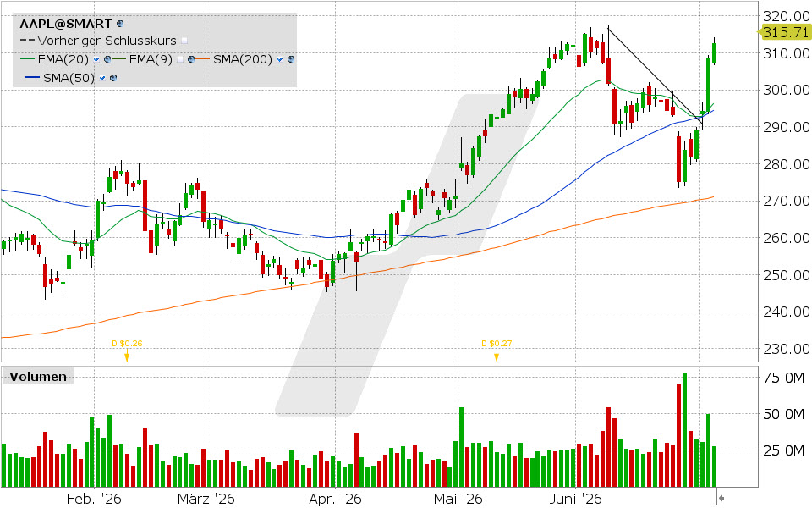Image resolution: width=812 pixels, height=508 pixels.
Task: Click the SMA(50) legend label
Action: (69, 78)
